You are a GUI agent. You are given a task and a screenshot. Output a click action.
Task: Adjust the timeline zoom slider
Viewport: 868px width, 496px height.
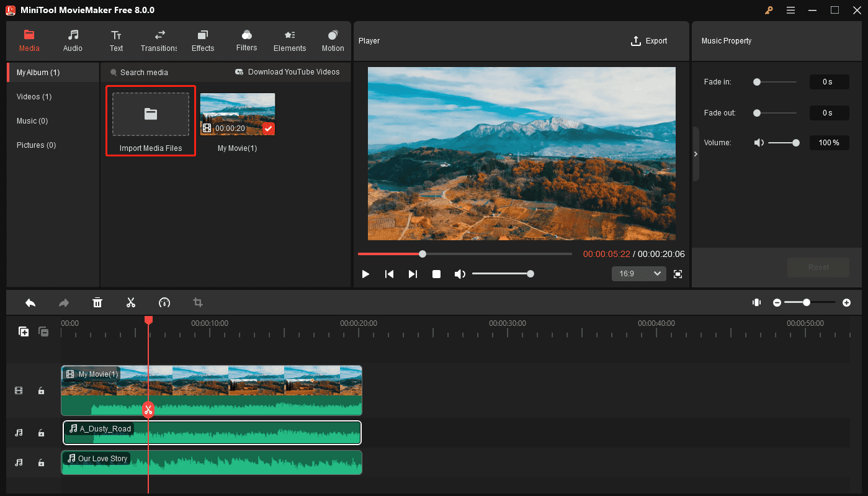(x=810, y=302)
